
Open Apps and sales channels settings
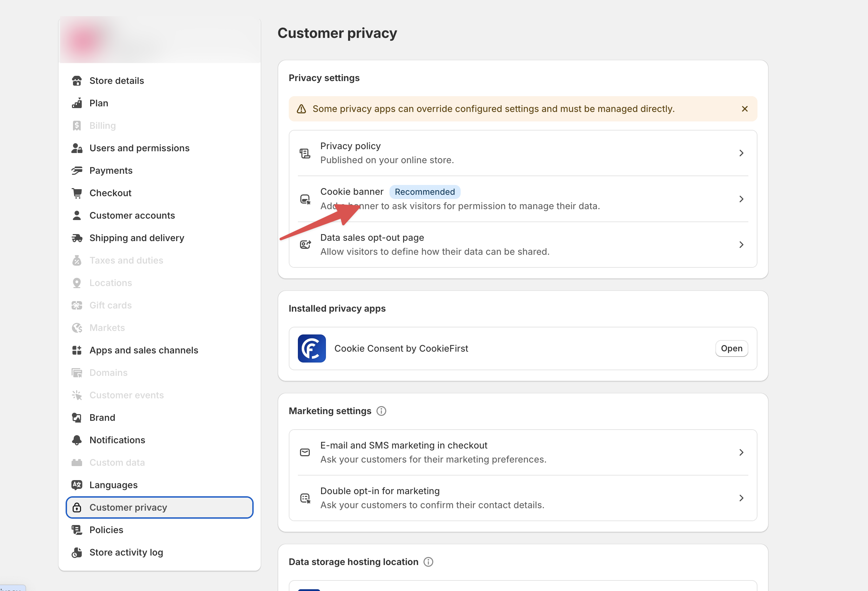pos(144,350)
